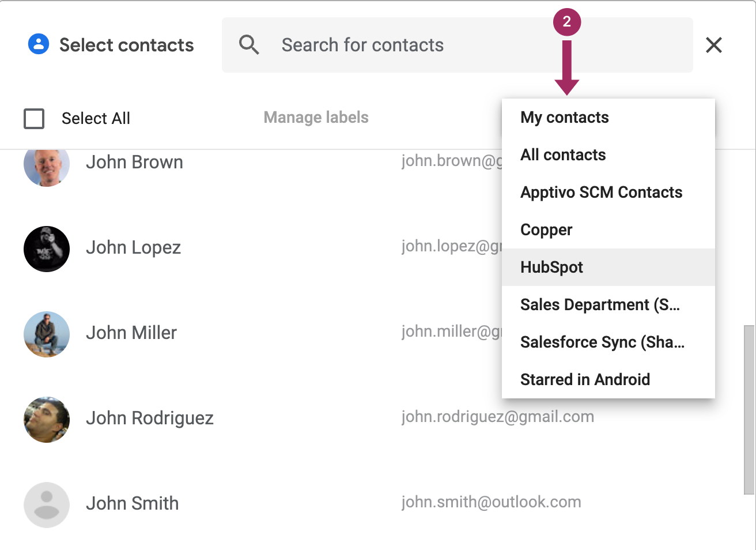Choose My contacts from the dropdown
Viewport: 756px width, 550px height.
point(564,118)
